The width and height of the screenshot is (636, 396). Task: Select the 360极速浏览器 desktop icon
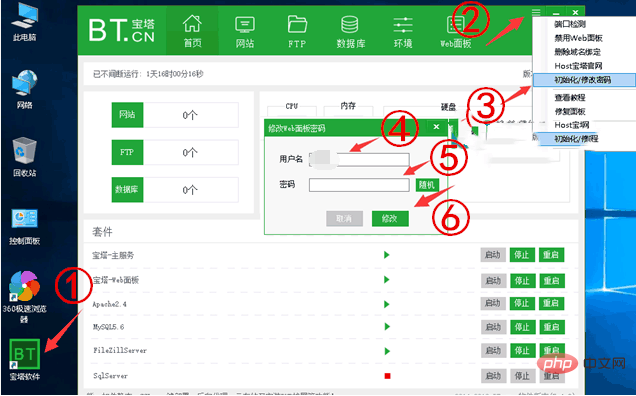click(x=24, y=296)
